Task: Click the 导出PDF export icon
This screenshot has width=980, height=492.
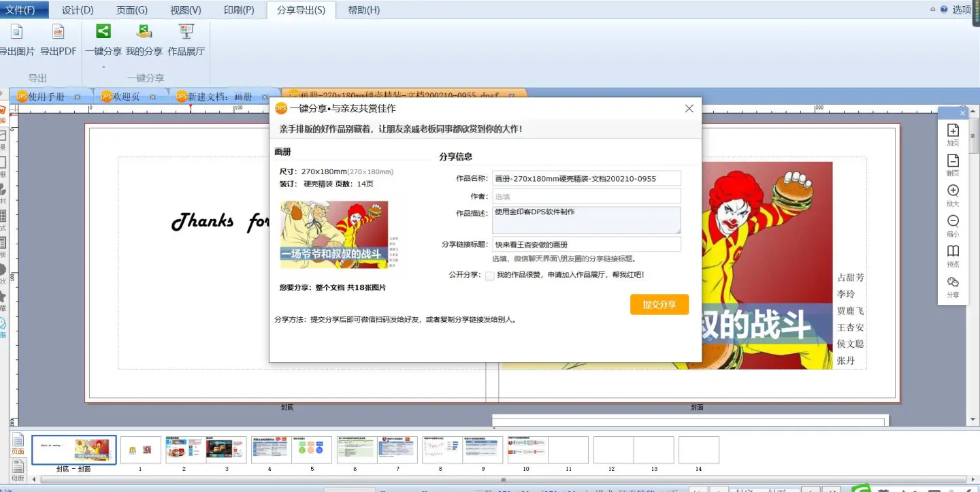Action: point(58,33)
